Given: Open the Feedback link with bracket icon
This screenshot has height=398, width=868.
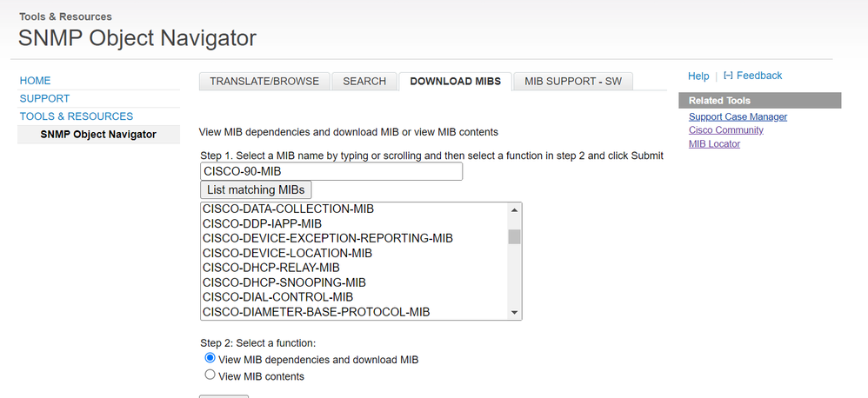Looking at the screenshot, I should point(753,76).
